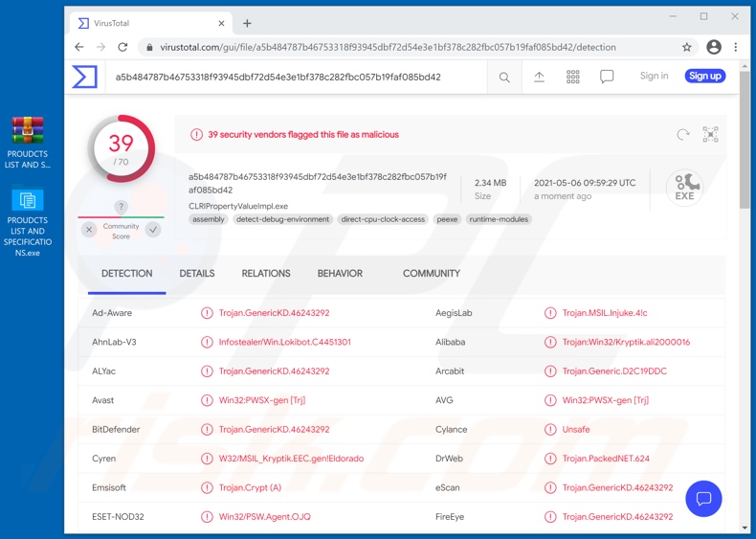Click the alert icon beside Cylance Unsafe

550,430
